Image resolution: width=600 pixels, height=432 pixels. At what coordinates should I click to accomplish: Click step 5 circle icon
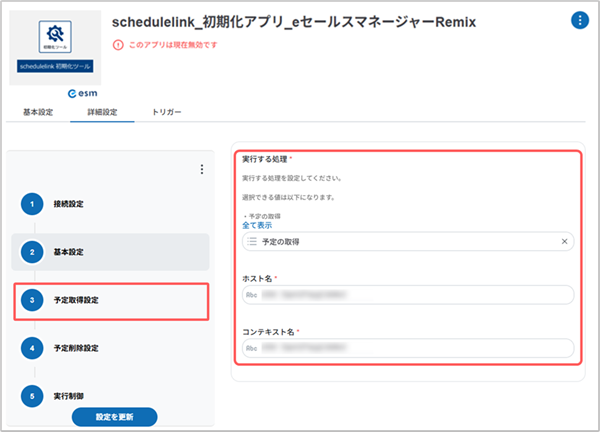32,396
